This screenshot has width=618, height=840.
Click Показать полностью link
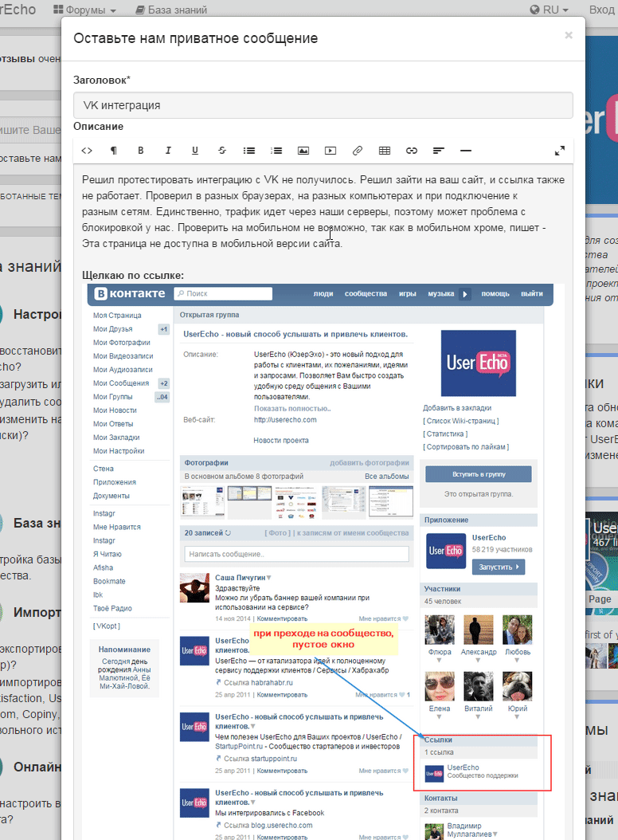pyautogui.click(x=292, y=408)
